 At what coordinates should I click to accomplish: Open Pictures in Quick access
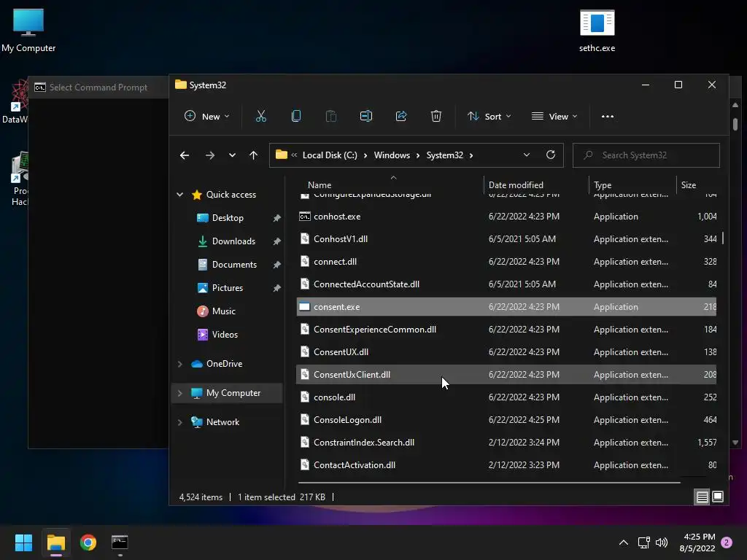(x=228, y=287)
